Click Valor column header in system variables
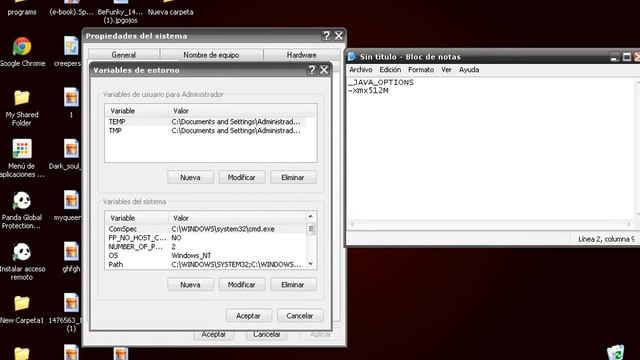 238,218
